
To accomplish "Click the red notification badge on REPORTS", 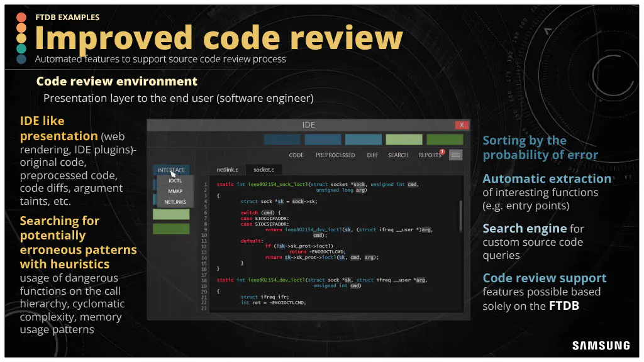I will tap(442, 152).
